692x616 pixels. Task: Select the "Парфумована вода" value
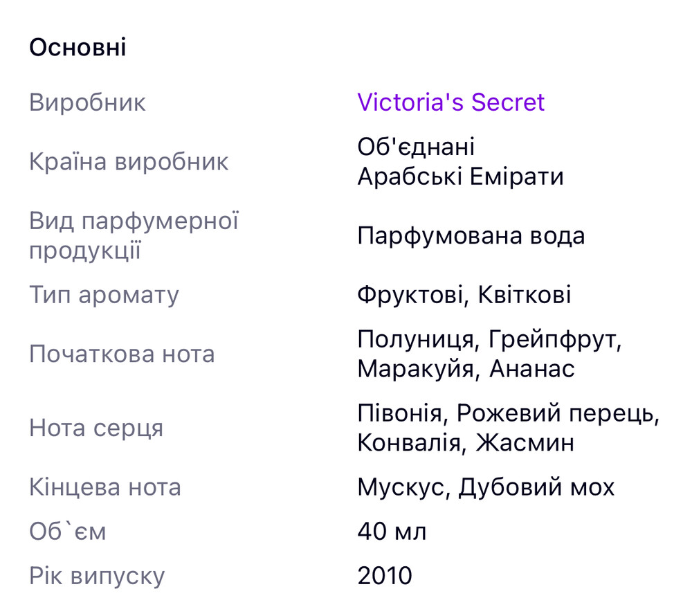click(x=471, y=236)
